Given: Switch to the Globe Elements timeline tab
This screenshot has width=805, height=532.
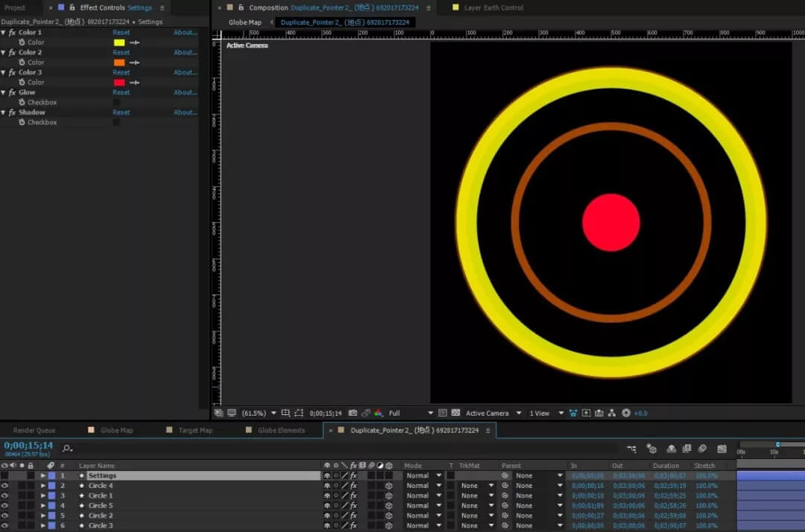Looking at the screenshot, I should (281, 430).
